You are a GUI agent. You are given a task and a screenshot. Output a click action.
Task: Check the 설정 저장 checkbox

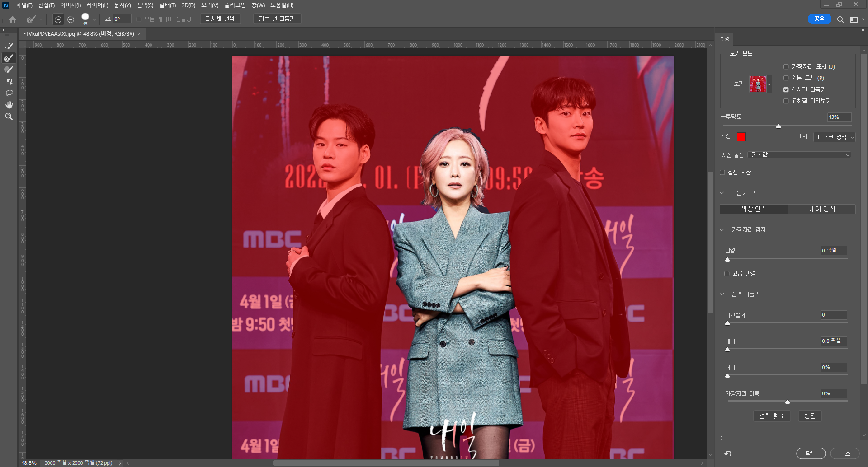pyautogui.click(x=722, y=173)
